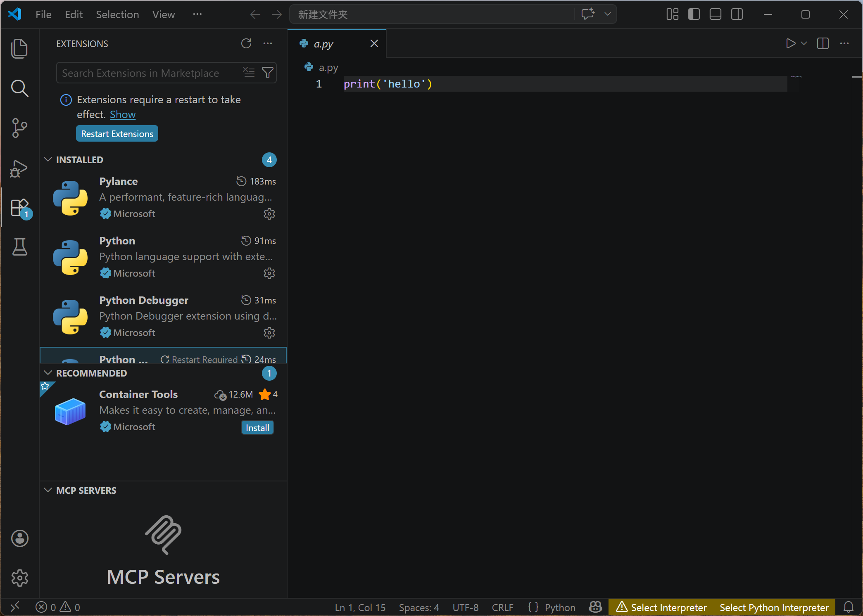Open the Manage gear in activity bar
The height and width of the screenshot is (616, 863).
[x=19, y=578]
